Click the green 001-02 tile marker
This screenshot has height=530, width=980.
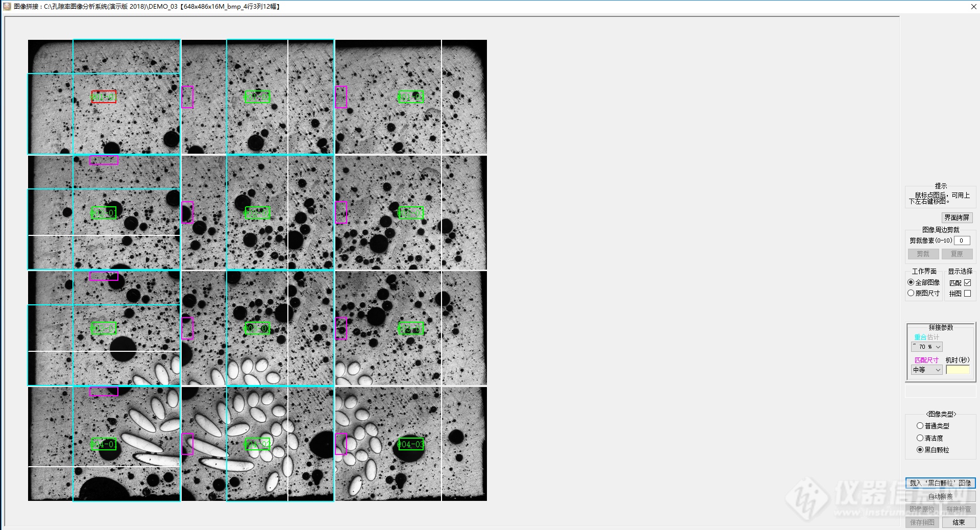(x=257, y=97)
